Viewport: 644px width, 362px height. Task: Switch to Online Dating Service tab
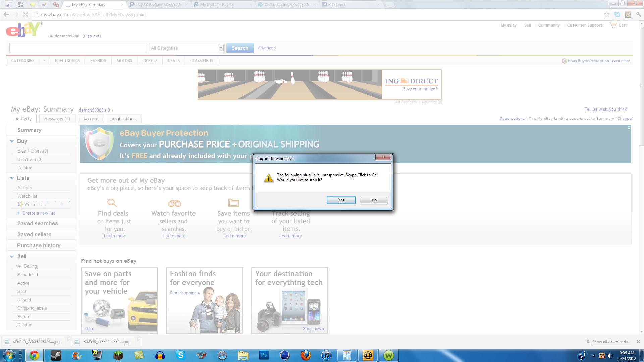coord(287,5)
